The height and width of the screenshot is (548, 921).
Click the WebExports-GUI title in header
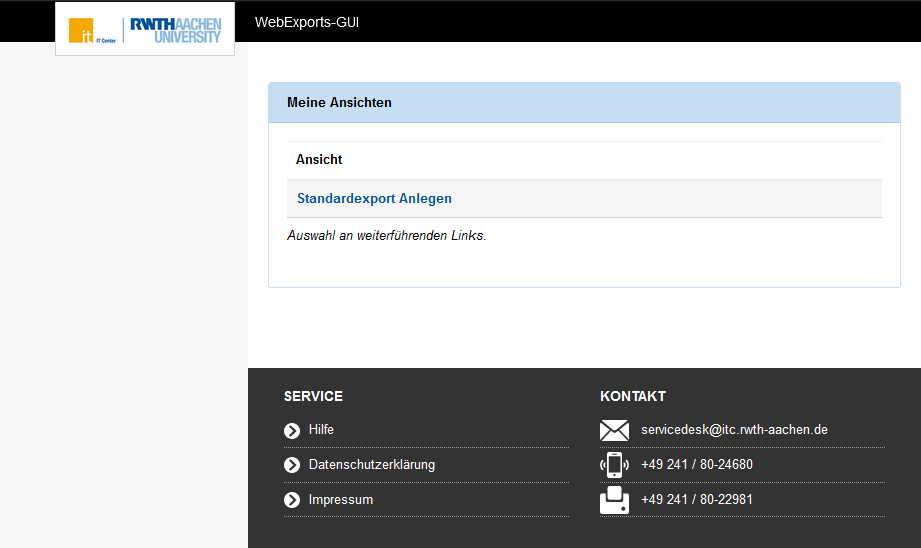(306, 22)
